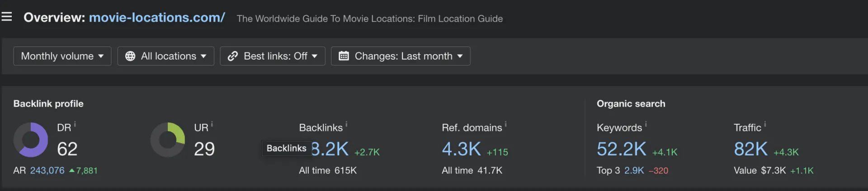Click the Ref. domains all time 41.7K
Screen dimensions: 868x191
tap(472, 171)
